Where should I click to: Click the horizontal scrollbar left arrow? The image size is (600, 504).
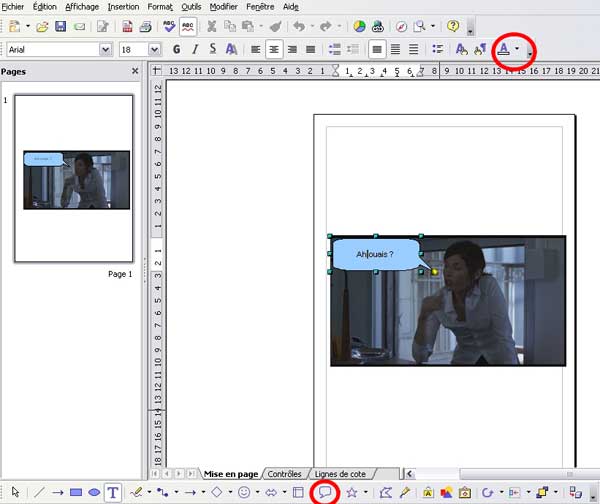[410, 474]
